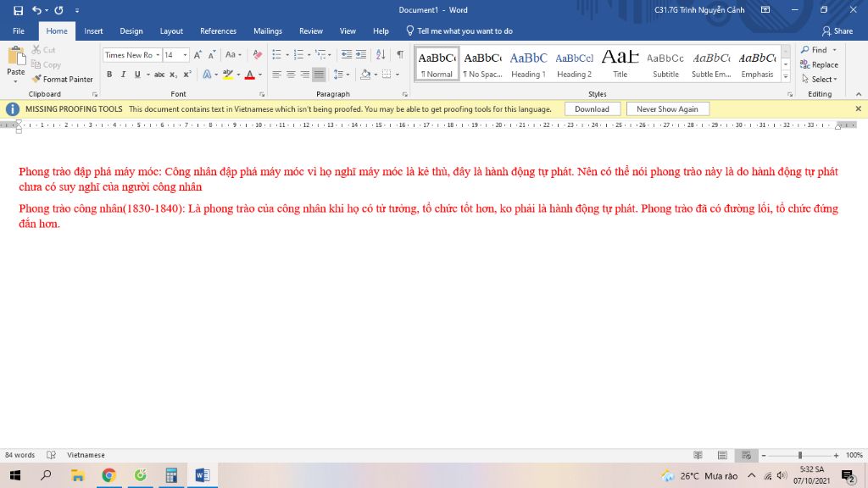Click the yellow text highlight color button
This screenshot has height=488, width=868.
coord(227,75)
